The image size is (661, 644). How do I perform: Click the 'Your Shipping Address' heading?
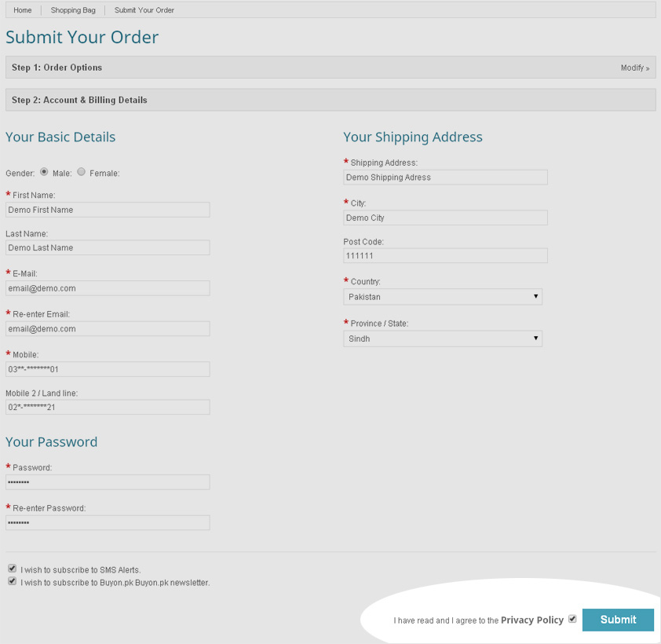click(x=413, y=137)
